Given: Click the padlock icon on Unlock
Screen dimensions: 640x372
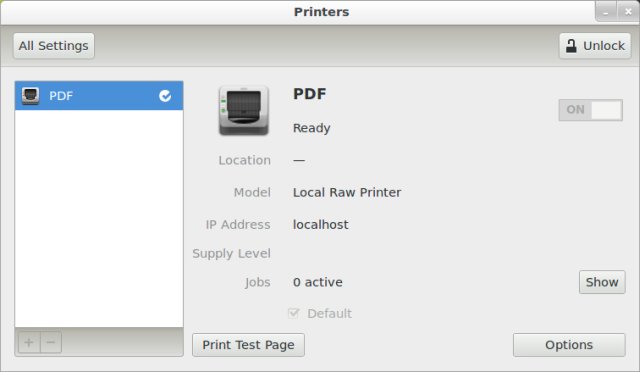Looking at the screenshot, I should tap(571, 46).
